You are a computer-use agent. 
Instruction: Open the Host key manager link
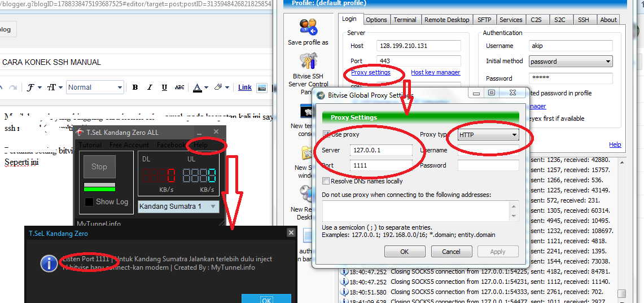pos(435,72)
